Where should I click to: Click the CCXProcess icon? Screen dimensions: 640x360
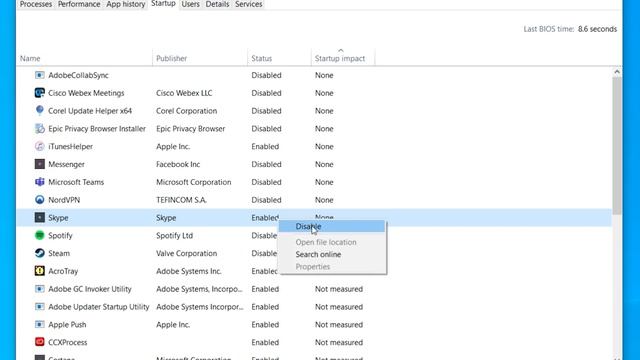tap(40, 342)
